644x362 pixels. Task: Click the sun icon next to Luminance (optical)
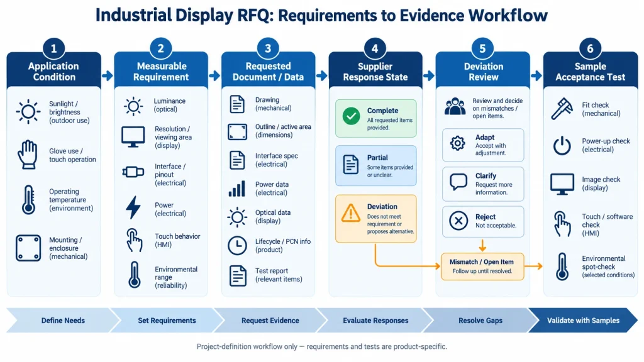(133, 106)
